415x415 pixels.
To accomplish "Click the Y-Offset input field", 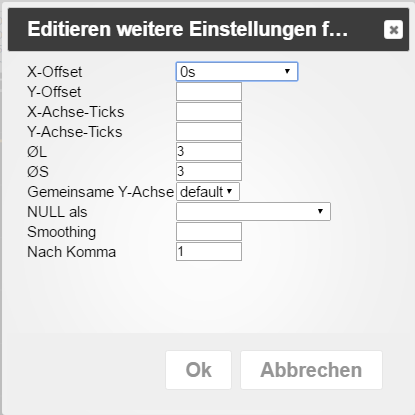I will pos(209,91).
